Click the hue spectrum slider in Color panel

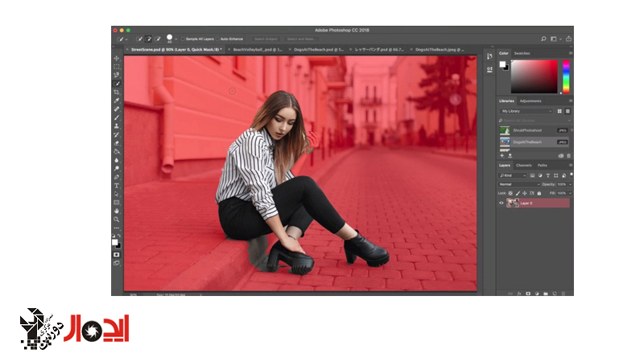[x=566, y=76]
